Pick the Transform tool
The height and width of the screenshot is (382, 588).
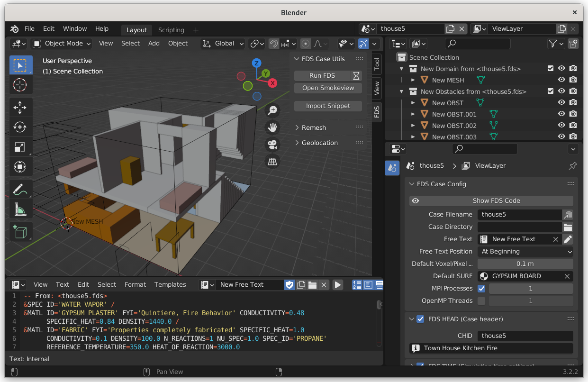(x=21, y=167)
